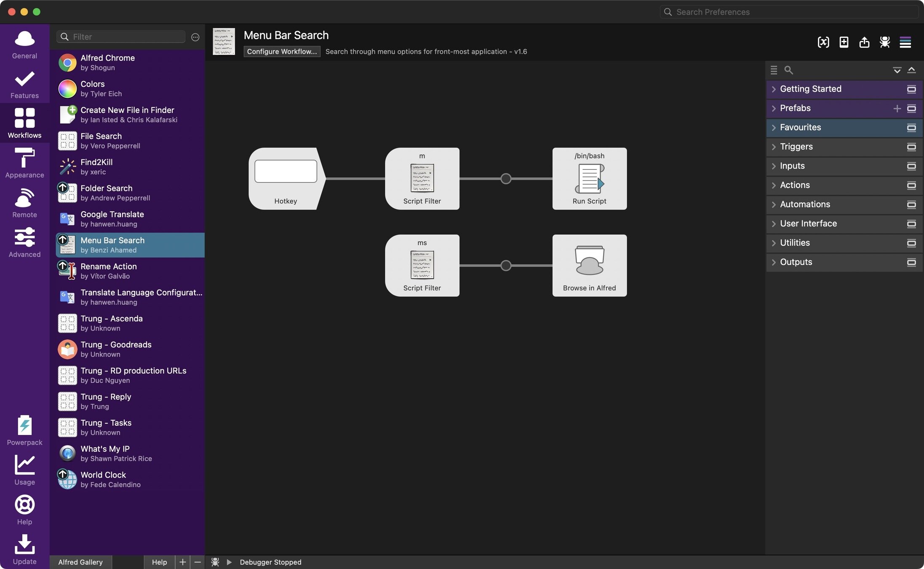This screenshot has height=569, width=924.
Task: Expand the Automations palette section
Action: (805, 204)
